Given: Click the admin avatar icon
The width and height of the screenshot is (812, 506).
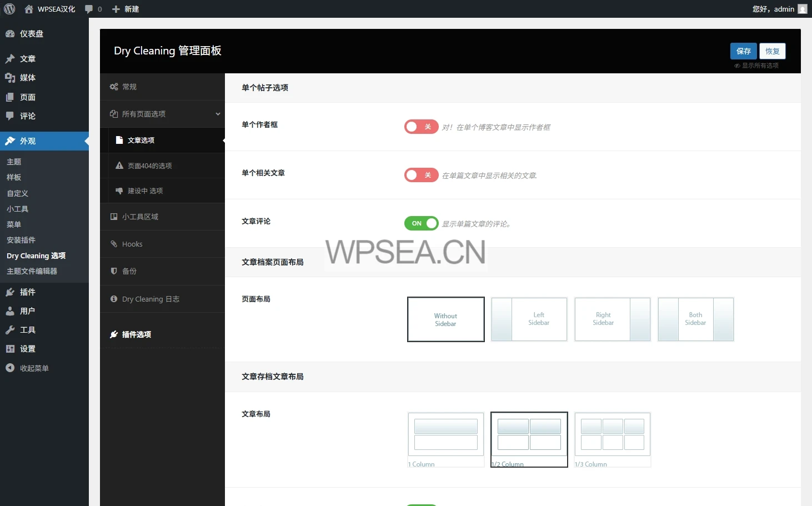Looking at the screenshot, I should click(802, 9).
